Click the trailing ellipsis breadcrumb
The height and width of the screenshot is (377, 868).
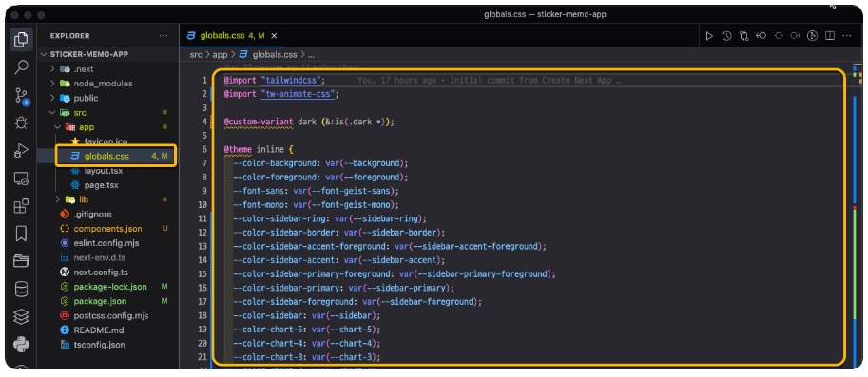coord(311,55)
